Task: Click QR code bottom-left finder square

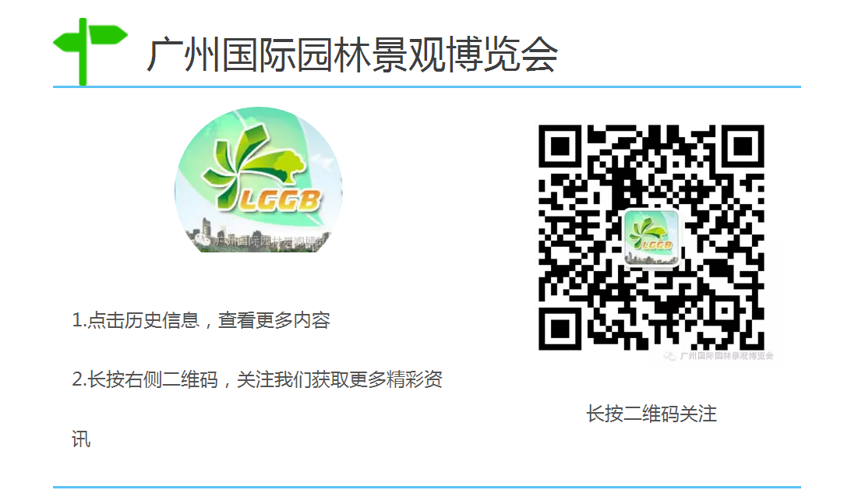Action: click(x=560, y=329)
